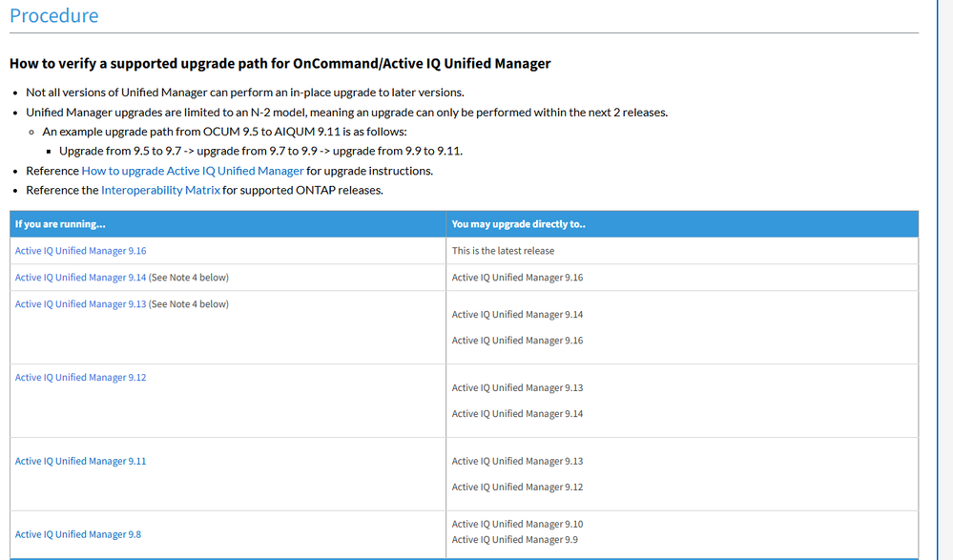Visit the Active IQ Unified Manager 9.11 link
This screenshot has width=953, height=560.
(x=81, y=462)
